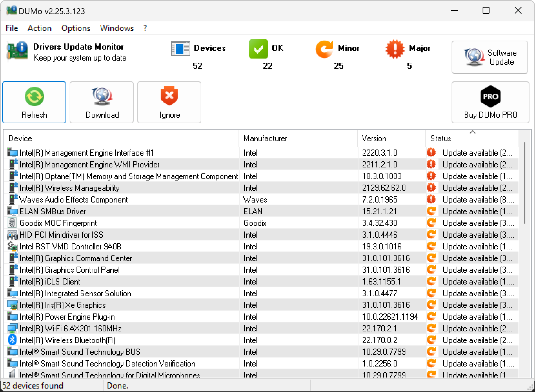This screenshot has height=392, width=535.
Task: Open the Options menu
Action: click(x=76, y=28)
